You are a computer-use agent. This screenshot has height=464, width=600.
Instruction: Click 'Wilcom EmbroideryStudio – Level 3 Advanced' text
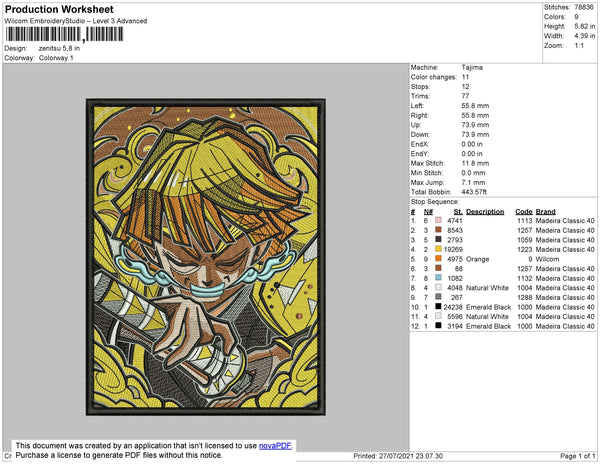[x=76, y=21]
